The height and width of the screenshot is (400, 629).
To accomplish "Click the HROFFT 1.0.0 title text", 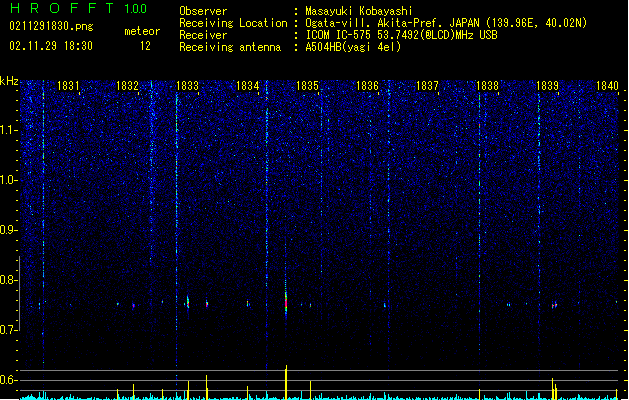I will pos(79,8).
